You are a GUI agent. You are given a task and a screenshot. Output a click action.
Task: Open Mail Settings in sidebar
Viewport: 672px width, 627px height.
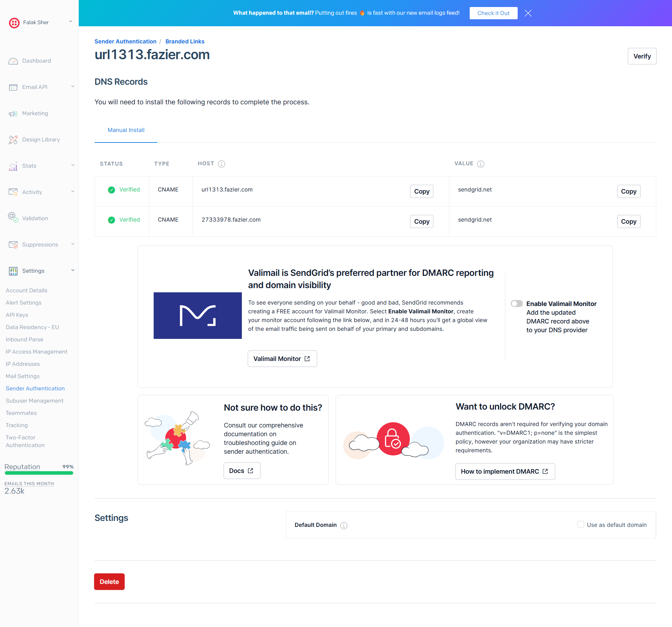[23, 376]
